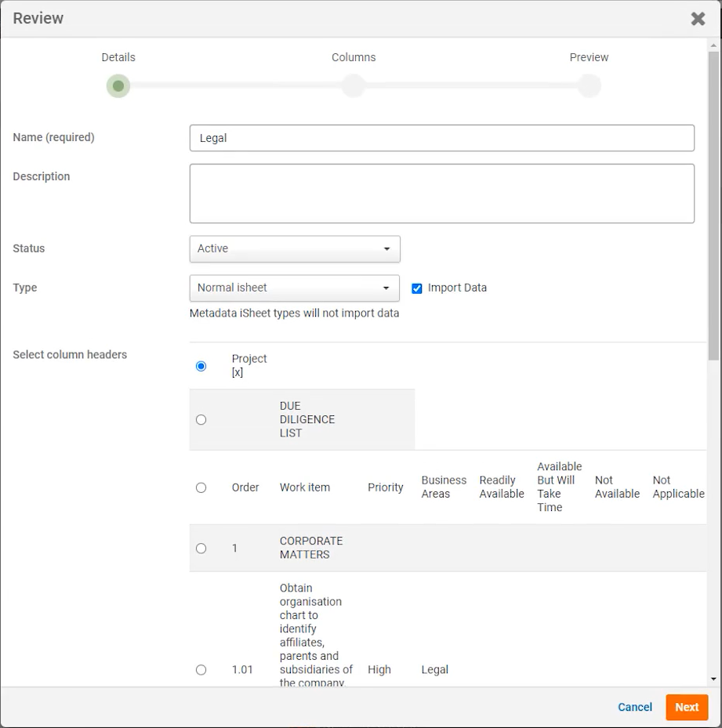The width and height of the screenshot is (722, 728).
Task: Select the Order/Work item header row radio
Action: [201, 487]
